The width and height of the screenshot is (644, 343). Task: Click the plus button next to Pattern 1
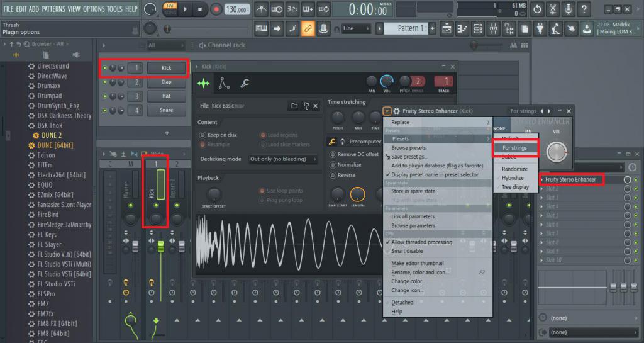432,28
